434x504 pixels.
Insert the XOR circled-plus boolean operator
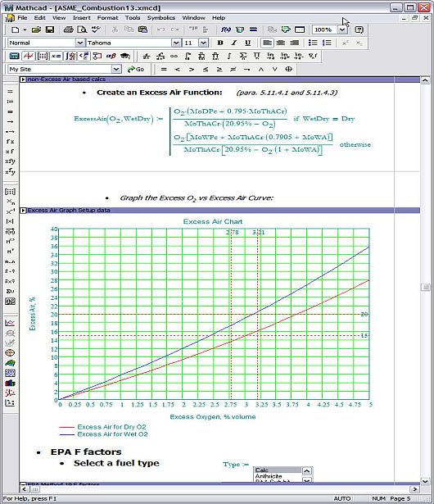coord(288,69)
